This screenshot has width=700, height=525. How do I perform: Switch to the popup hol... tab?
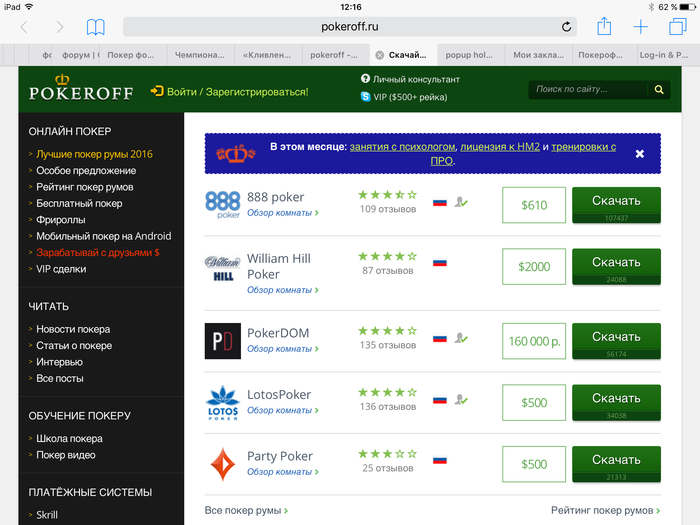tap(471, 55)
